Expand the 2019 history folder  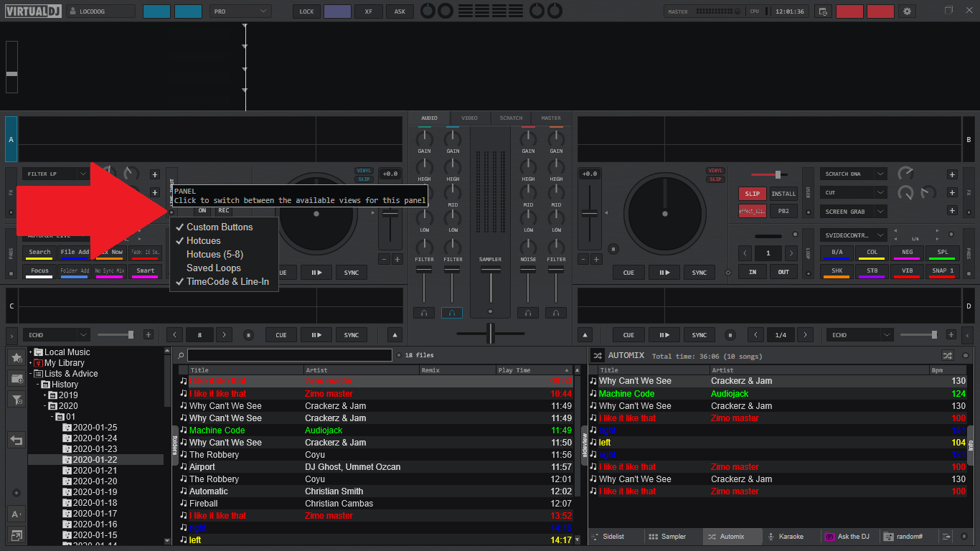coord(45,395)
